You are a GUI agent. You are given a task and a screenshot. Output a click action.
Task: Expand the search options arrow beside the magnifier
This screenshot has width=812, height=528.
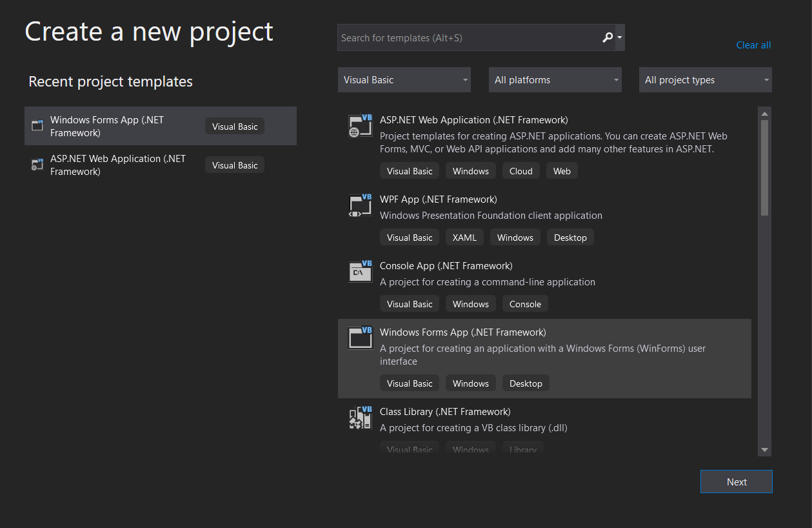pyautogui.click(x=619, y=37)
